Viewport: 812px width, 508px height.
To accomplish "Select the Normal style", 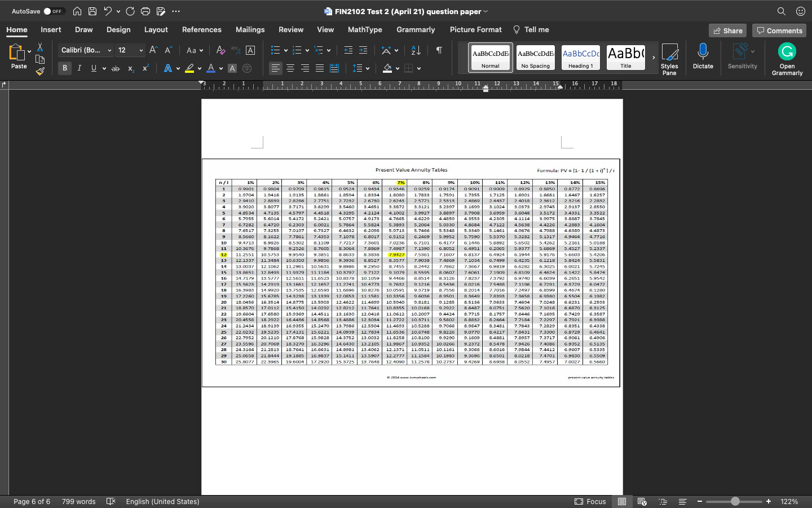I will pyautogui.click(x=491, y=57).
